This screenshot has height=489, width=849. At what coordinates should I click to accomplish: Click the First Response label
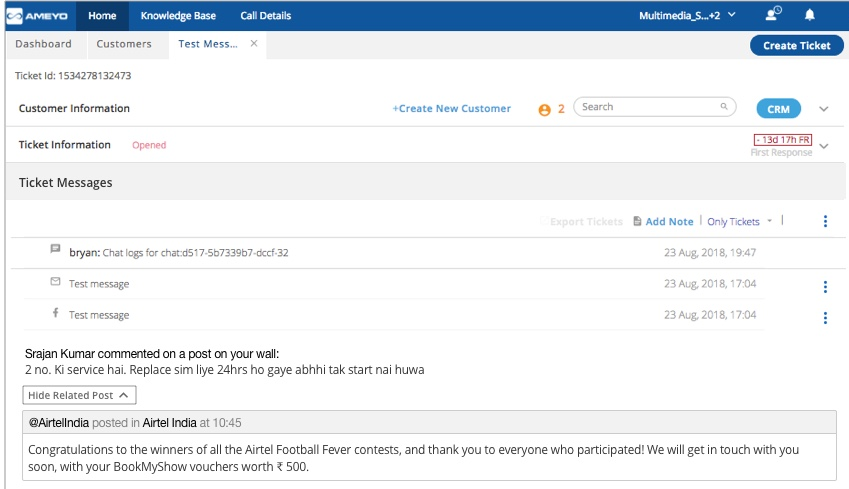[781, 153]
